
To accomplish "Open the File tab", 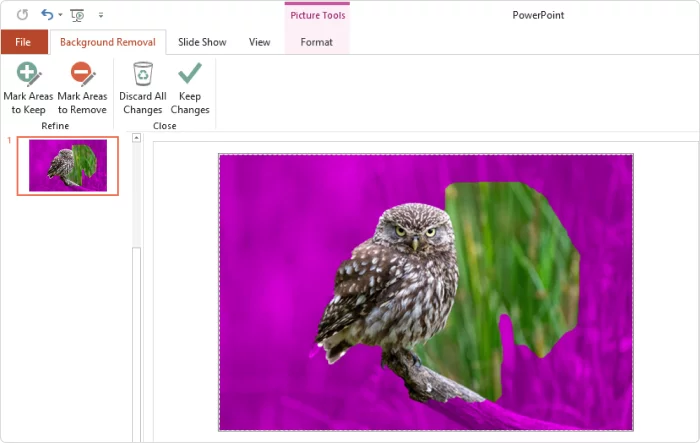I will (23, 42).
